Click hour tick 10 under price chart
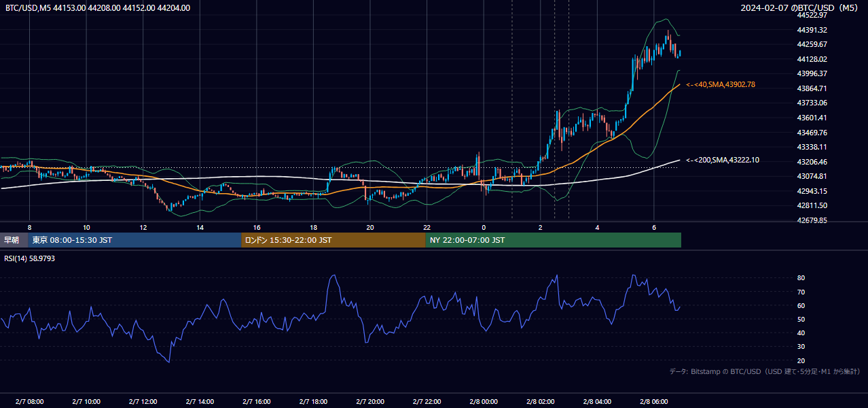Image resolution: width=868 pixels, height=408 pixels. pos(86,227)
